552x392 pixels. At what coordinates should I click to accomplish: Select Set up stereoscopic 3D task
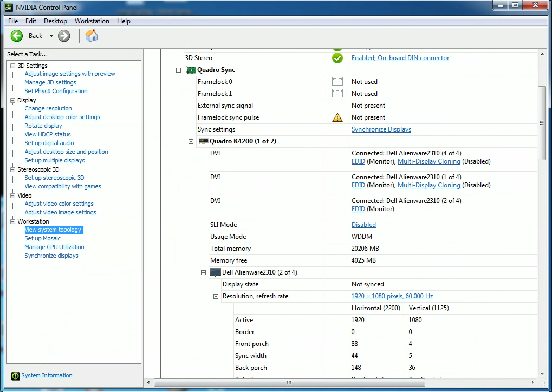54,178
